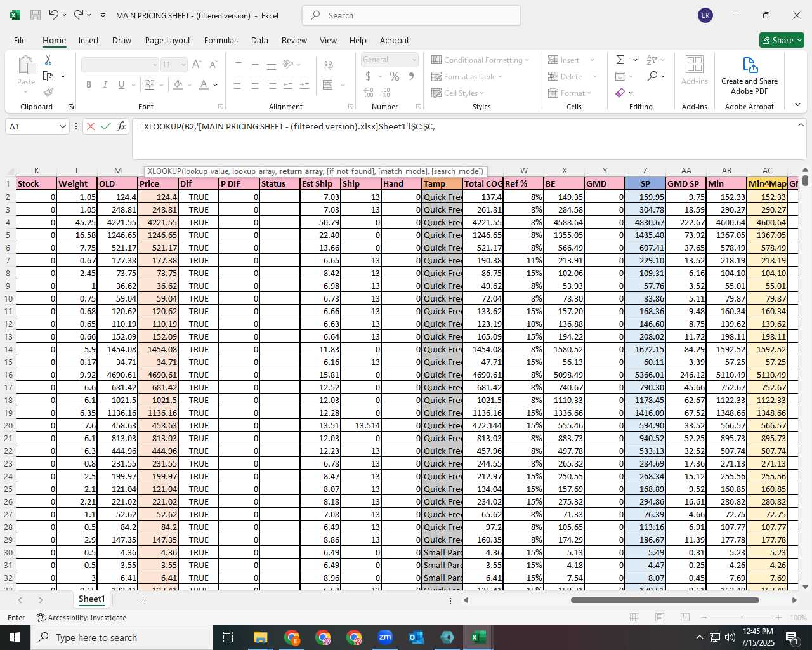Click Center align icon
The height and width of the screenshot is (650, 812).
255,84
